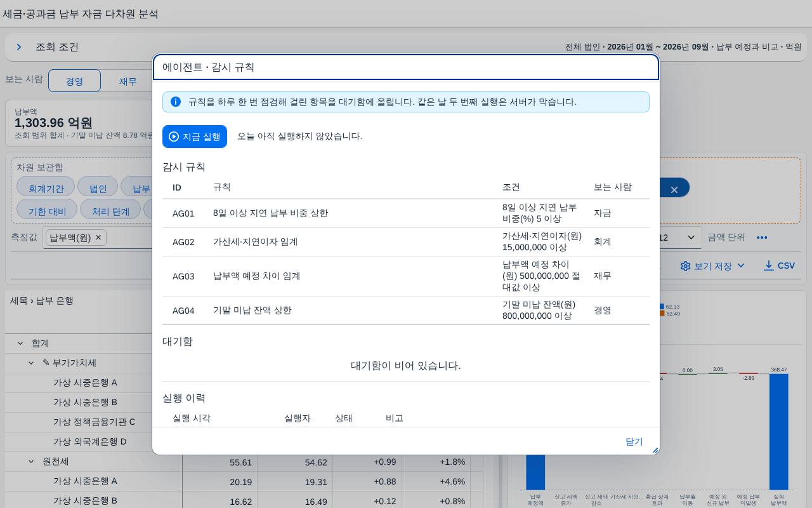Collapse the 부가가치세 tree node
This screenshot has height=508, width=812.
[x=31, y=363]
